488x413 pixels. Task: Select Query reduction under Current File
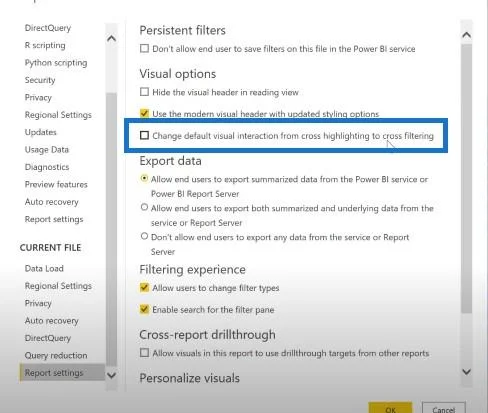tap(56, 355)
